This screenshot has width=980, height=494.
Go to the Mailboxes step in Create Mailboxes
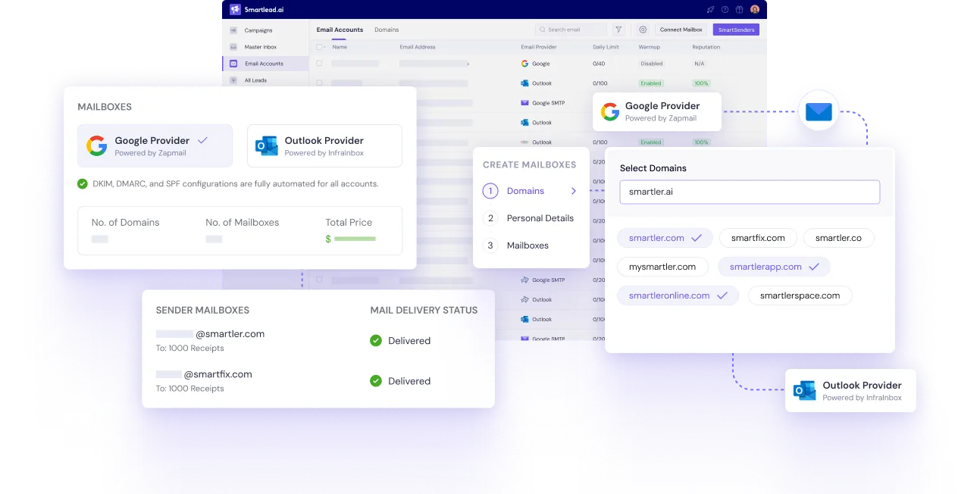point(528,245)
